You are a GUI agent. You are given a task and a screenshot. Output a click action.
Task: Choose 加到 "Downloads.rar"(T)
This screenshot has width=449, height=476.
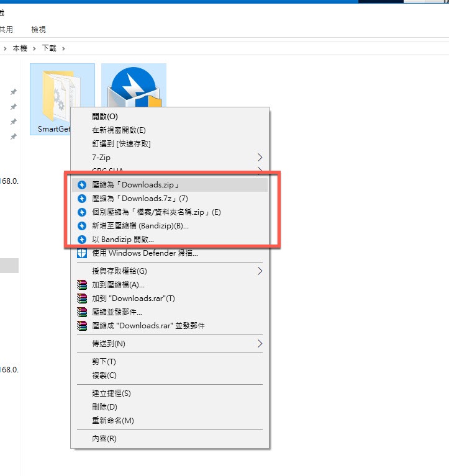pos(170,299)
